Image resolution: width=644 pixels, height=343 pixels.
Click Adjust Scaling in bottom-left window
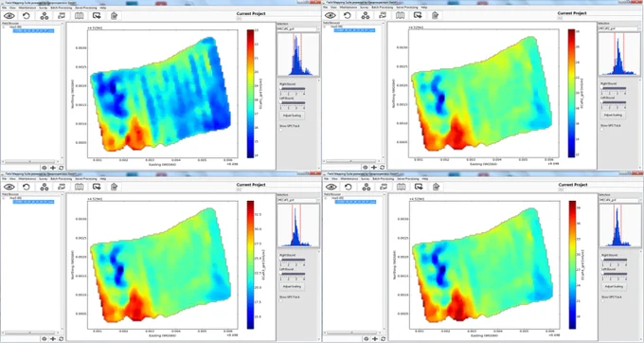pos(292,286)
